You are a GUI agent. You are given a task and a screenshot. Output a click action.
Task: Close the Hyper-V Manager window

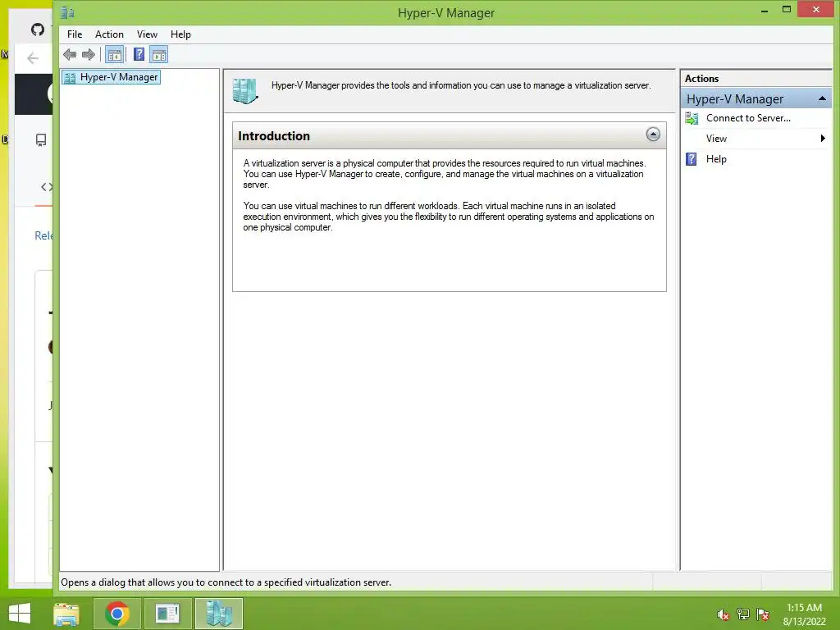[815, 10]
